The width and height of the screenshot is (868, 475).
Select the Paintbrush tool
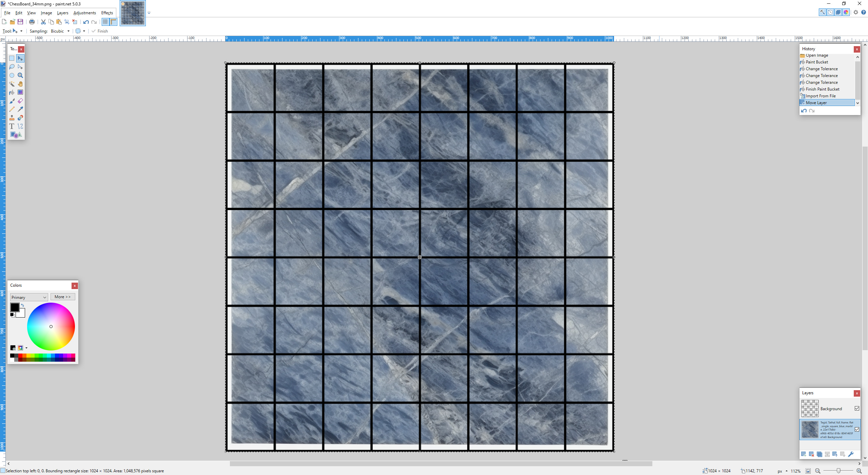12,101
